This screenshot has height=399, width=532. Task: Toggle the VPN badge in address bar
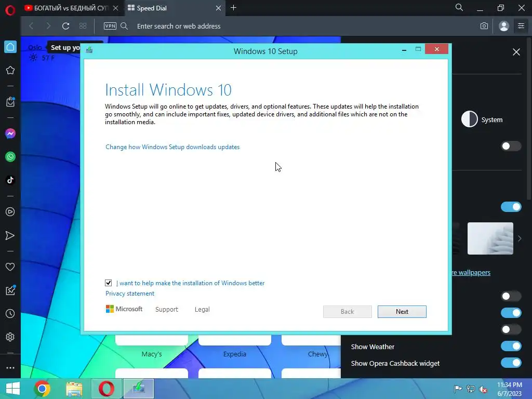tap(110, 26)
